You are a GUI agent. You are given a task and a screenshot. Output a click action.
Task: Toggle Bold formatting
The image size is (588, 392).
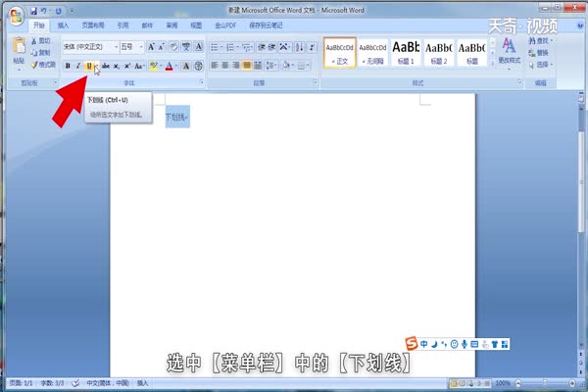coord(68,66)
